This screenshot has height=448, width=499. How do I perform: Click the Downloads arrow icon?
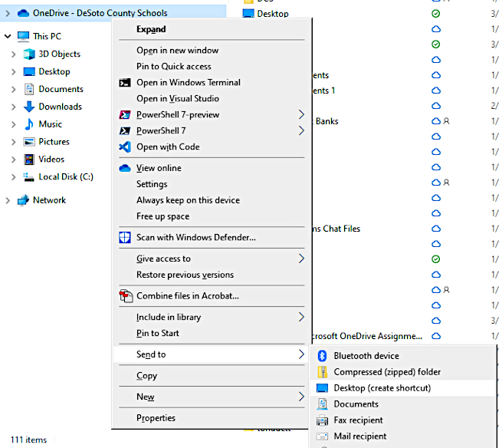click(x=29, y=107)
